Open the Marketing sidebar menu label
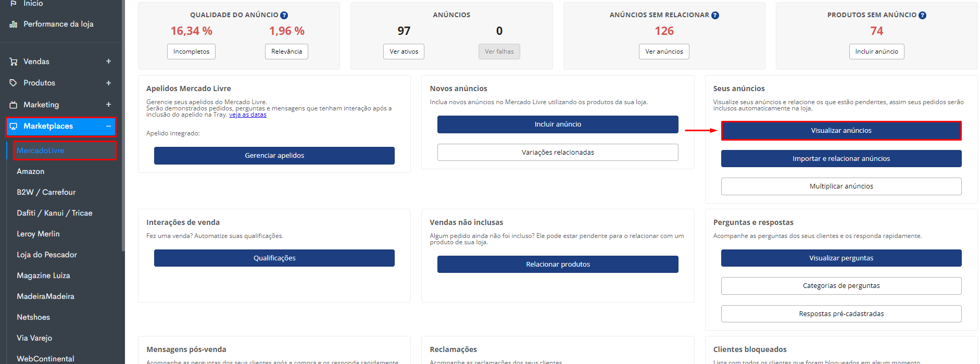 (41, 105)
